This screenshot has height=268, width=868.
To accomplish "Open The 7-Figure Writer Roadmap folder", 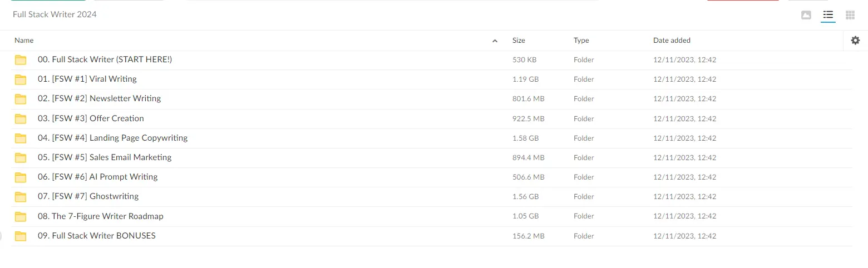I will coord(100,216).
